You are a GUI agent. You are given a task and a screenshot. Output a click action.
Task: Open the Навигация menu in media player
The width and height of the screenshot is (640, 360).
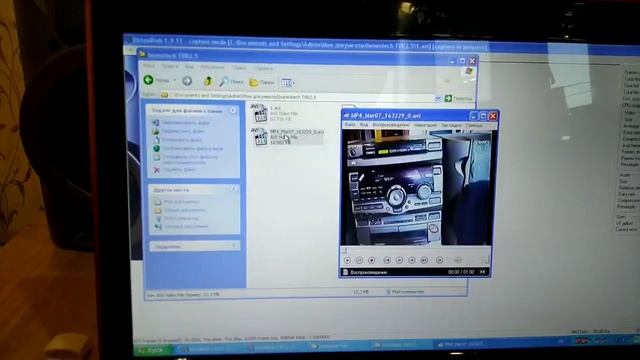[425, 125]
